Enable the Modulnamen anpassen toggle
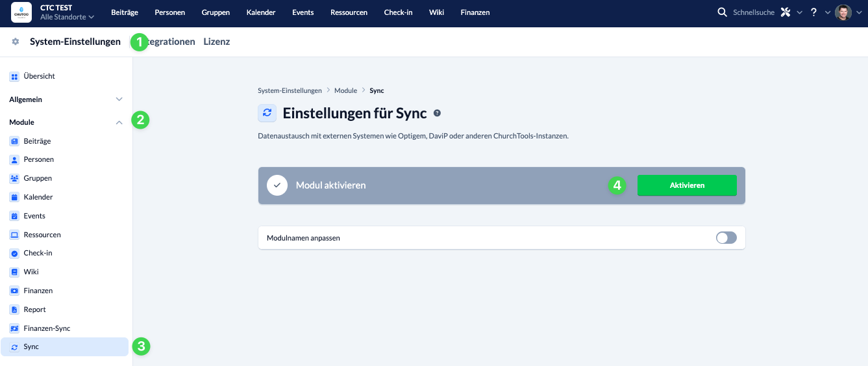Screen dimensions: 868x366 pos(726,238)
